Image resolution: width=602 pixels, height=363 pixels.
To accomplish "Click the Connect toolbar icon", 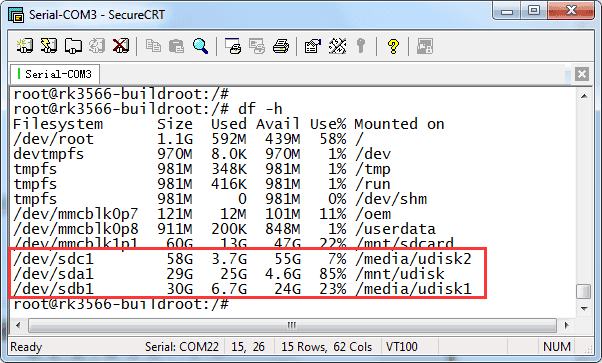I will point(25,46).
